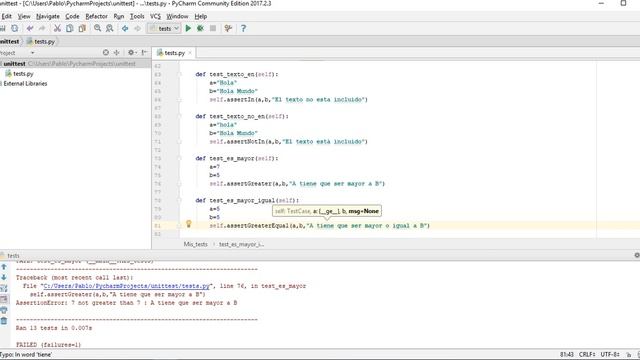Click the Redo arrow in the toolbar
640x360 pixels.
pyautogui.click(x=42, y=29)
